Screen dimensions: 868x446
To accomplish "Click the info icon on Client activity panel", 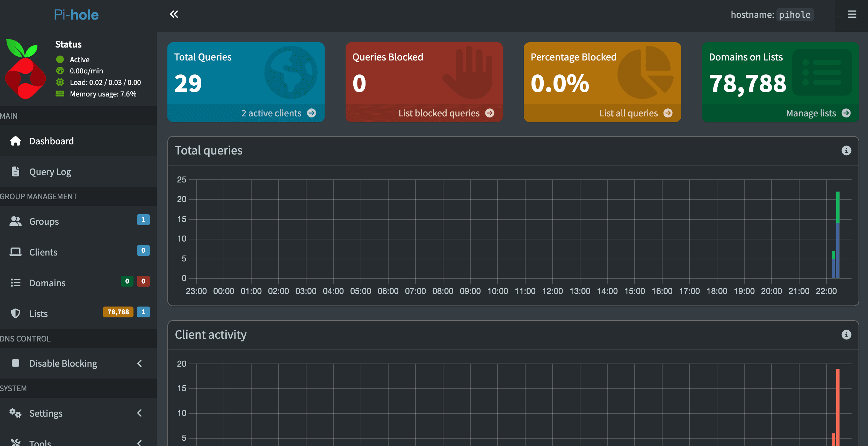I will click(x=846, y=334).
